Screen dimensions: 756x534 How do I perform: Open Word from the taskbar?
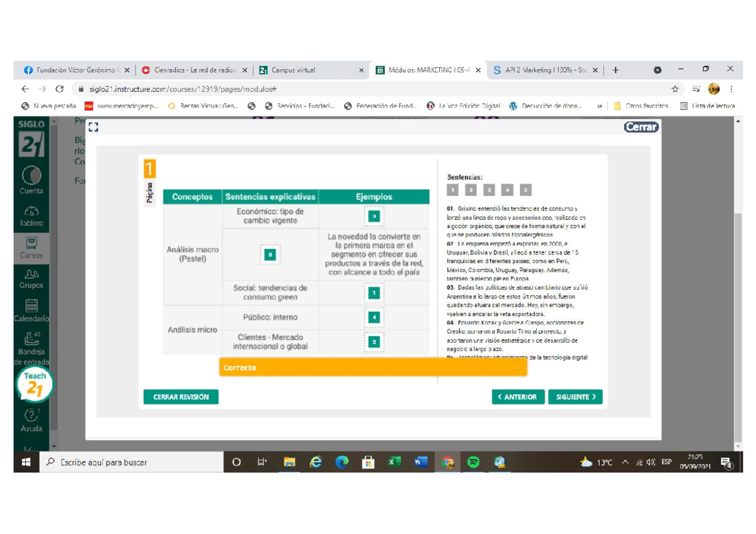pyautogui.click(x=420, y=462)
